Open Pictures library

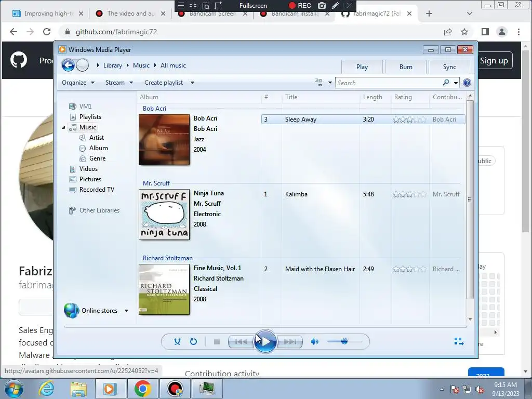90,179
